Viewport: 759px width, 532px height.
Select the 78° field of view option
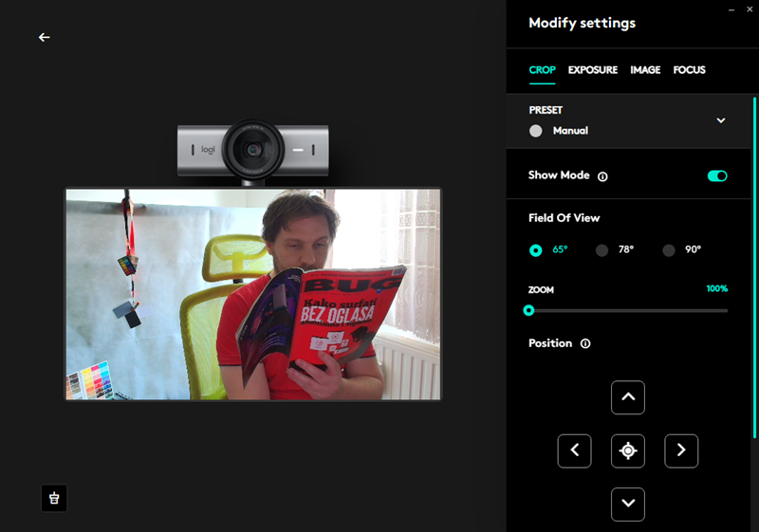602,250
